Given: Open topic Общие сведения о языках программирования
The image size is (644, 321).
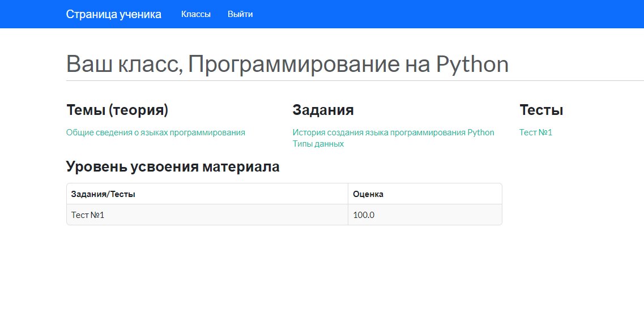Looking at the screenshot, I should pos(156,132).
